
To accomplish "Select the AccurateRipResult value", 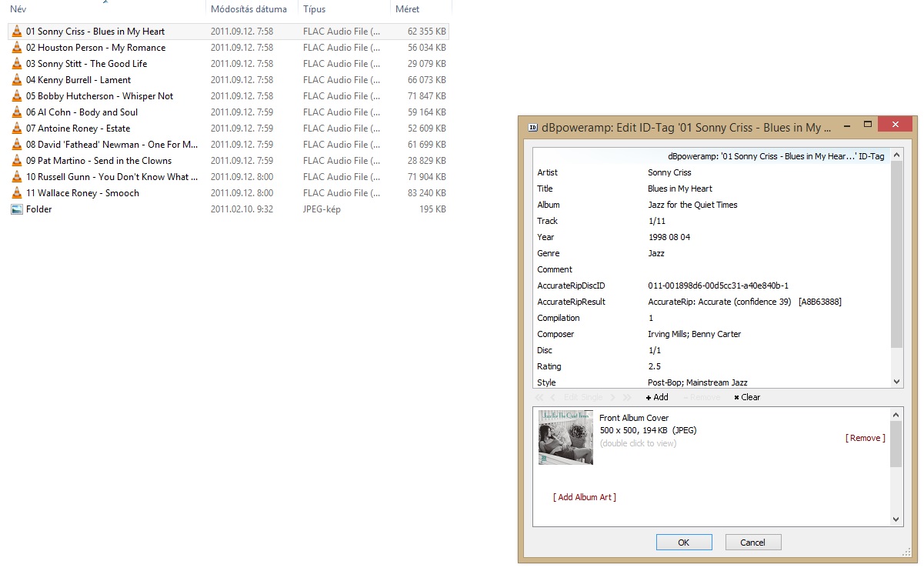I will 745,302.
